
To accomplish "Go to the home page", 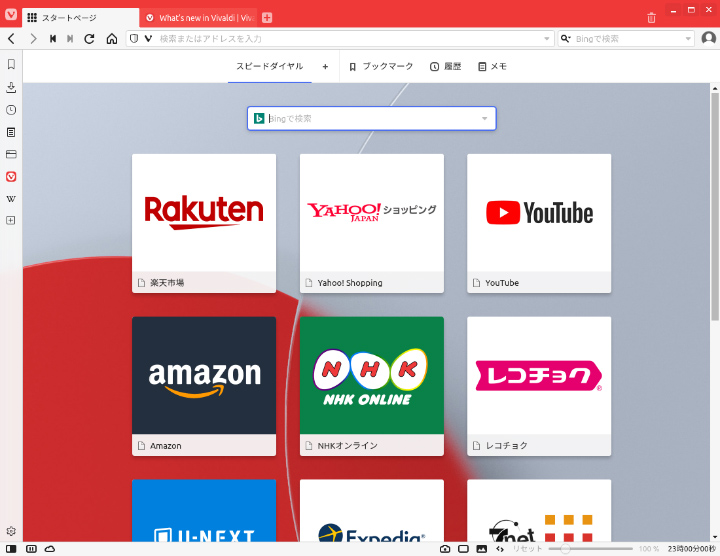I will 112,39.
